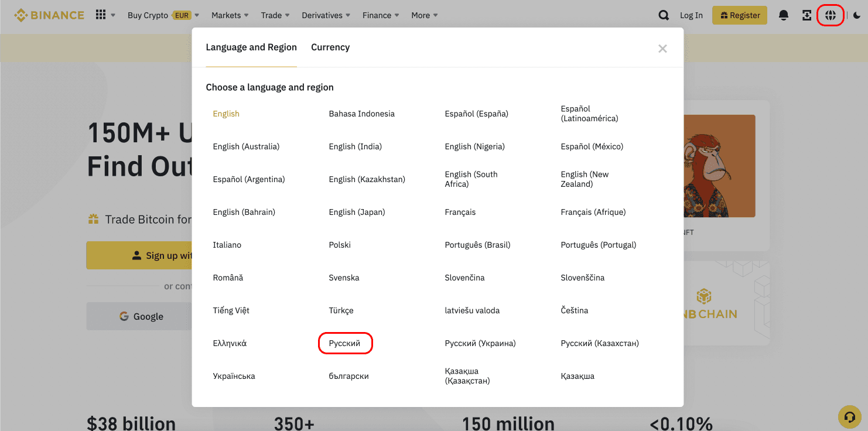Select Русский (Украина)
868x431 pixels.
pyautogui.click(x=480, y=343)
